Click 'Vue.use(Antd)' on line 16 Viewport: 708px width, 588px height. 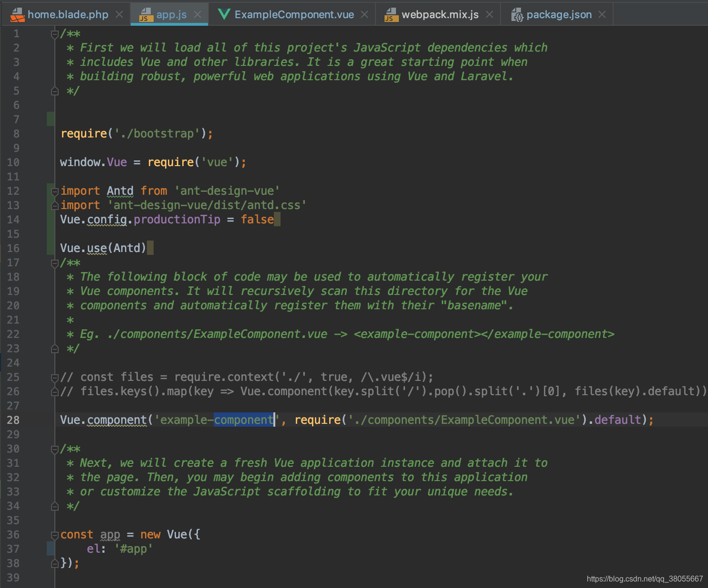(x=103, y=248)
